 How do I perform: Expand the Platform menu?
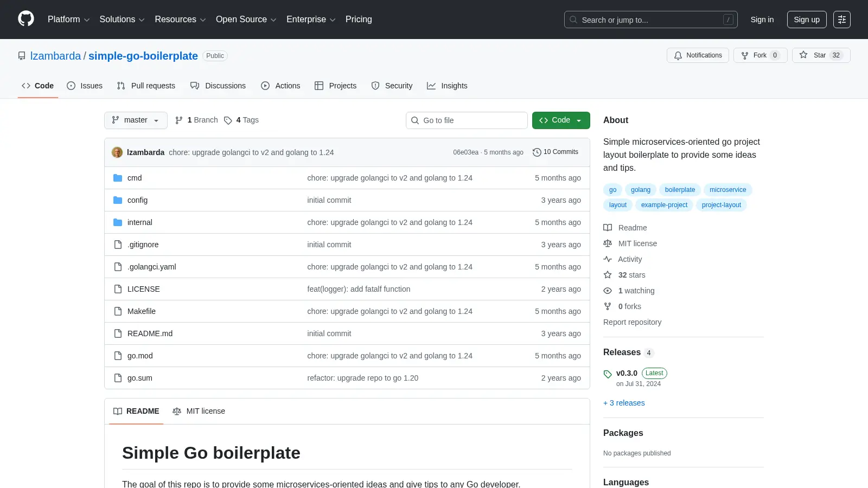pos(68,20)
